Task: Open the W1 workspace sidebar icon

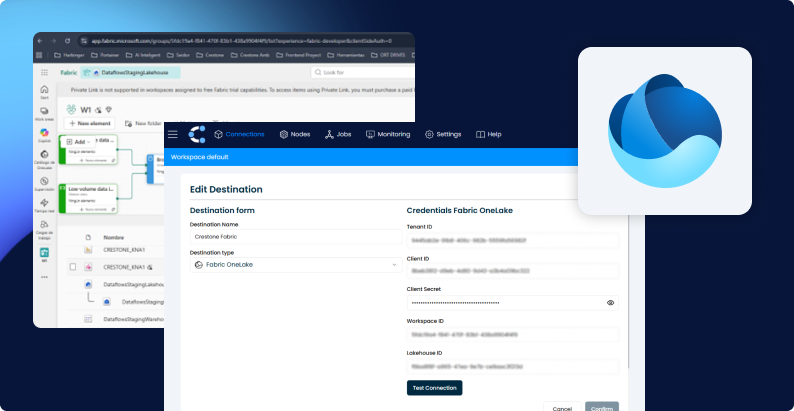Action: [x=44, y=254]
